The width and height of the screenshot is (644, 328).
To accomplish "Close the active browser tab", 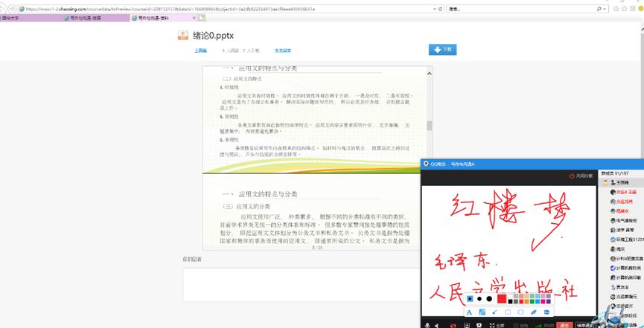I will 194,18.
